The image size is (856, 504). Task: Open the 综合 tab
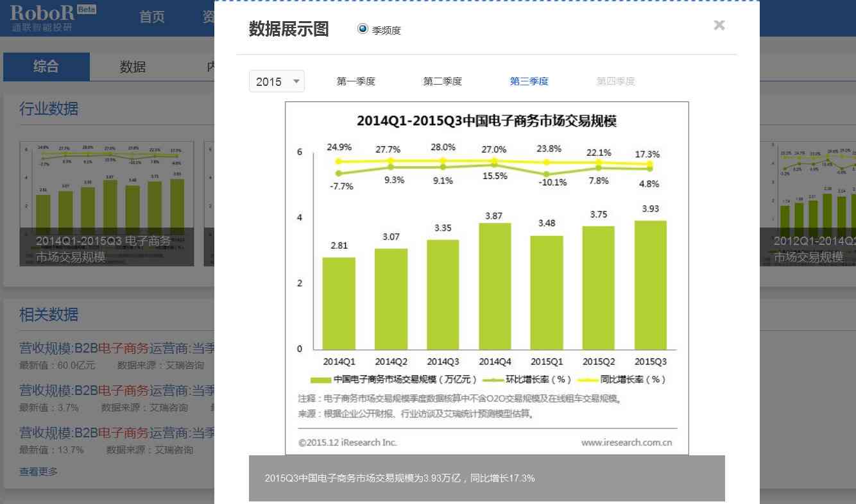coord(46,67)
